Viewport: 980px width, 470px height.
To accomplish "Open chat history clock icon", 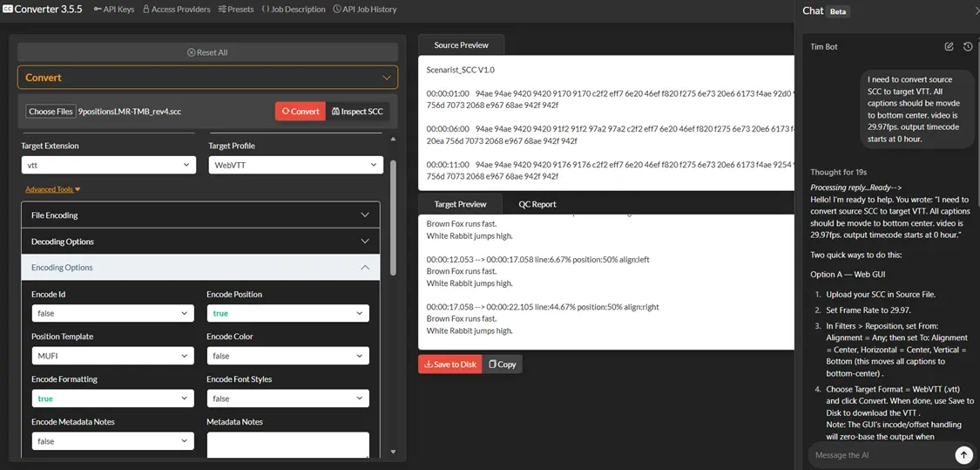I will 968,46.
